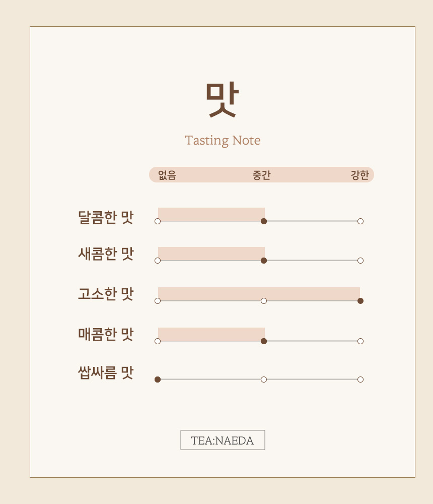The height and width of the screenshot is (504, 433).
Task: Click the filled 없음 dot on 쌉싸름 맛
Action: click(x=158, y=380)
